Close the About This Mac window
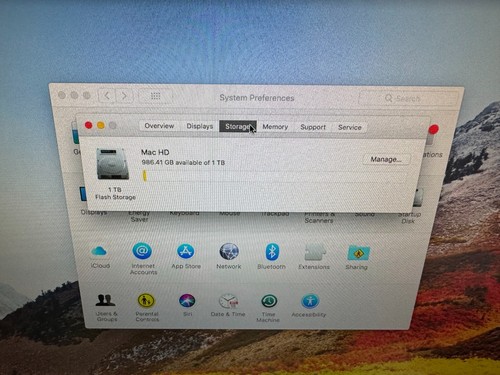 point(88,125)
